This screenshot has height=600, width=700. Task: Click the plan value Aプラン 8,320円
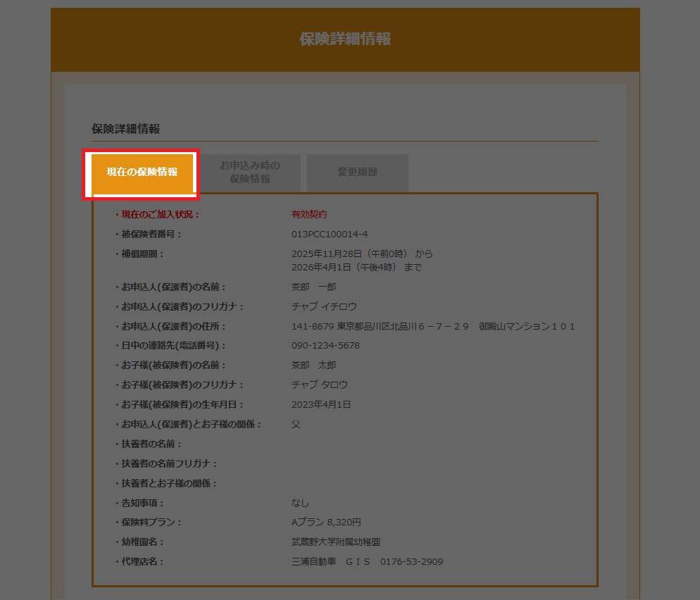click(x=326, y=523)
